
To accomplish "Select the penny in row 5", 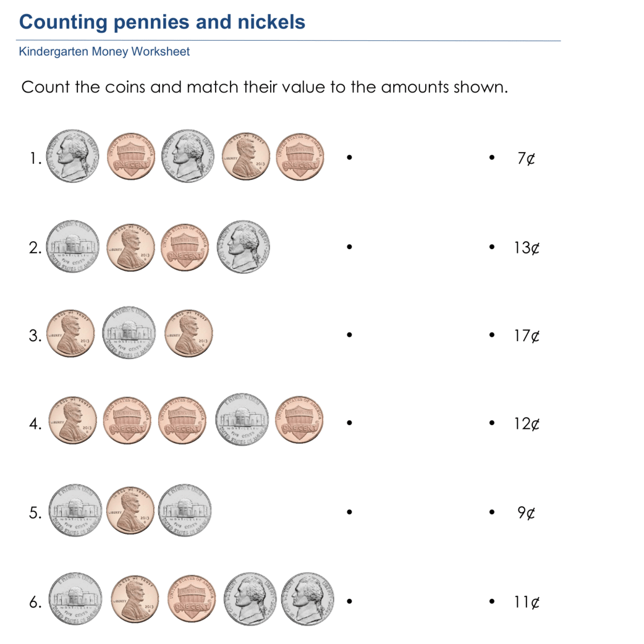I will click(x=129, y=511).
